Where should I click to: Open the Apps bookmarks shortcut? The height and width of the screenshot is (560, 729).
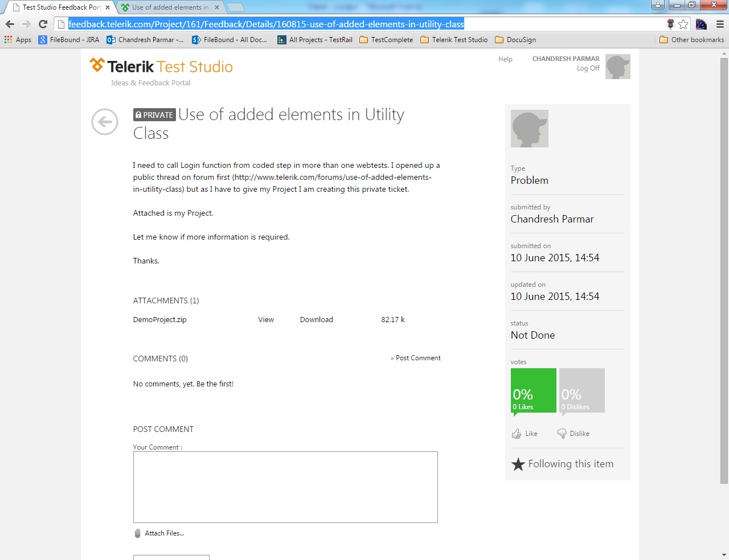18,40
